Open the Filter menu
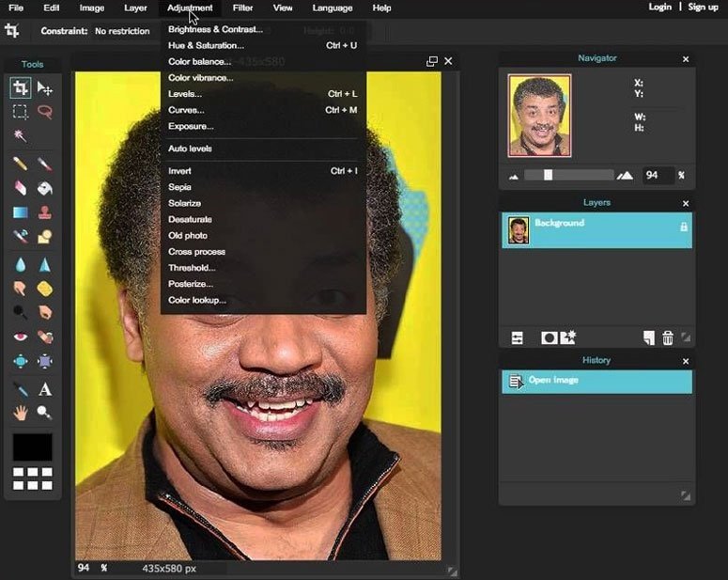The image size is (728, 580). pos(242,8)
